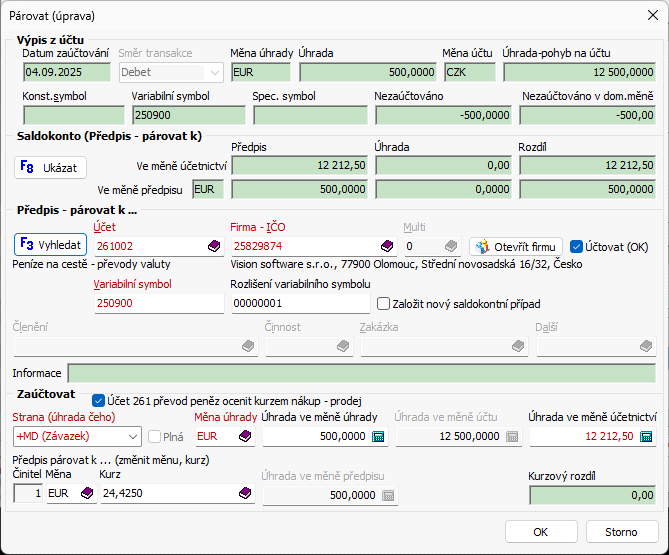Enable Založit nový saldokontní případ checkbox

pyautogui.click(x=383, y=303)
